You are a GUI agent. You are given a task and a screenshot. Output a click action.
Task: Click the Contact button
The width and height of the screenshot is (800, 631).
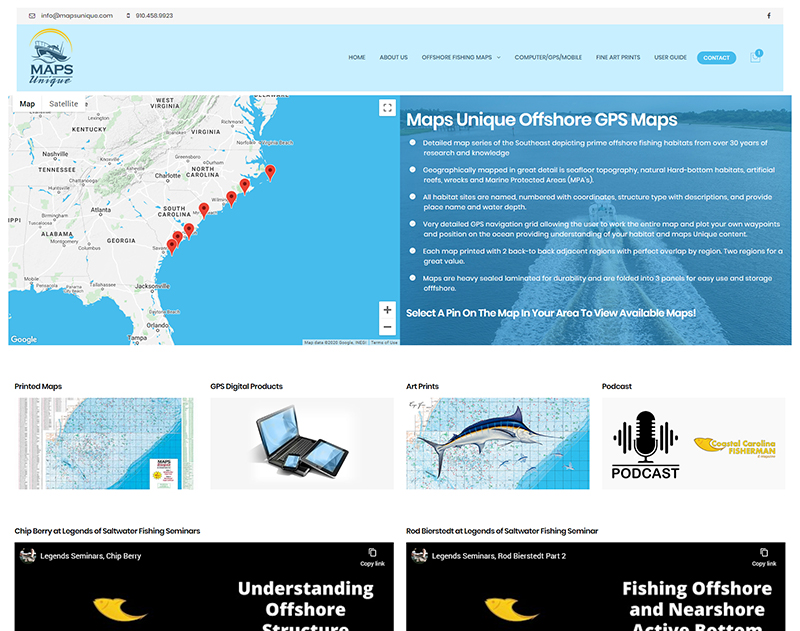pyautogui.click(x=716, y=58)
